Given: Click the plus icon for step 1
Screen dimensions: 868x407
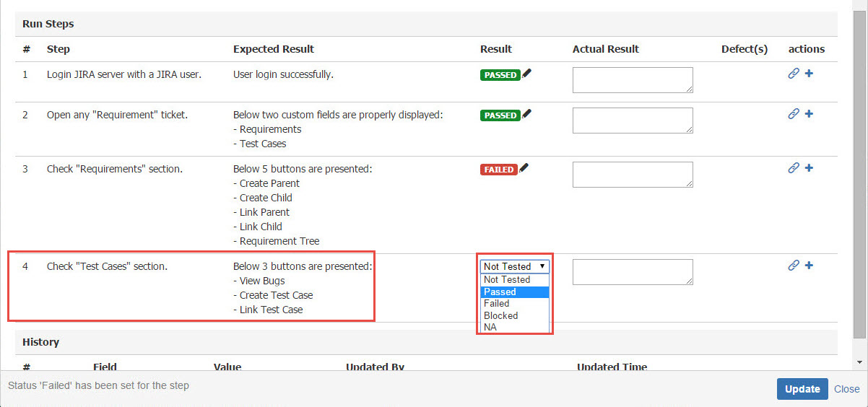Looking at the screenshot, I should [809, 74].
